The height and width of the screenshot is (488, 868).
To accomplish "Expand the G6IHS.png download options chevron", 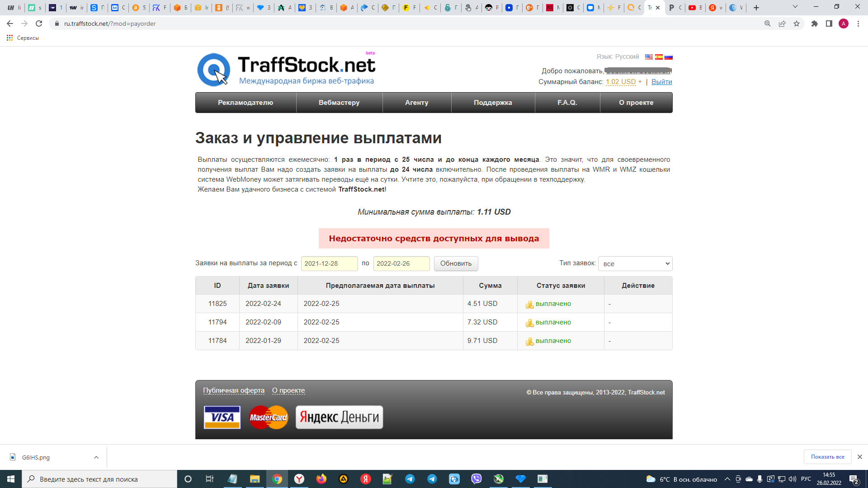I will coord(96,457).
